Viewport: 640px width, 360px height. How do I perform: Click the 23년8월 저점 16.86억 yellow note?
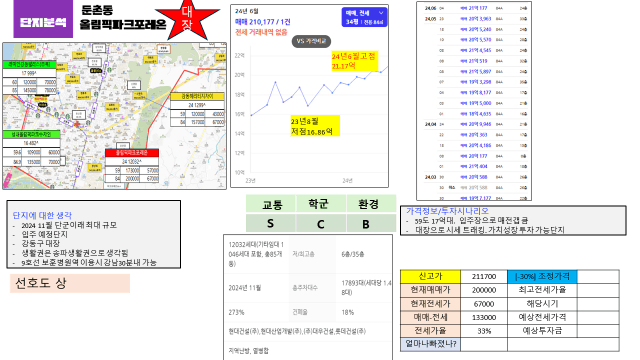click(x=314, y=126)
